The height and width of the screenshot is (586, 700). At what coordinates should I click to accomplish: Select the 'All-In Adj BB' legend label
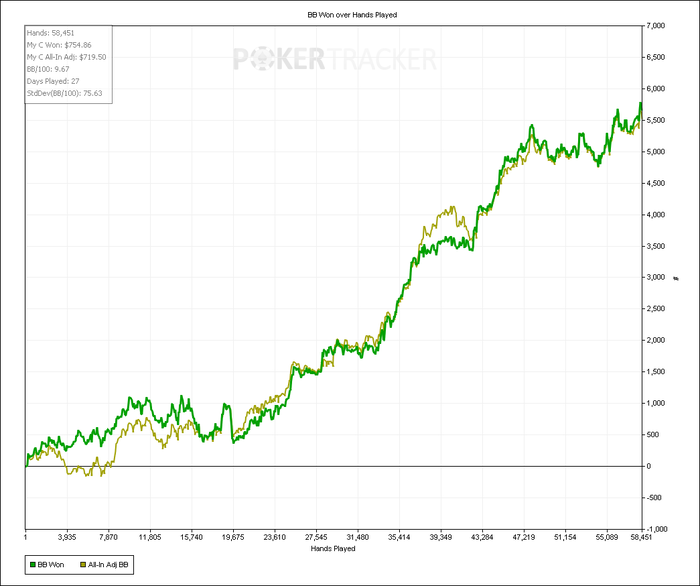pos(108,565)
